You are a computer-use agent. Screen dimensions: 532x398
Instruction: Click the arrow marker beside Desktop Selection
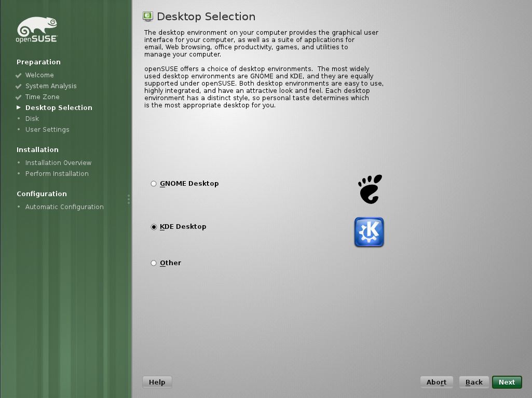point(19,107)
